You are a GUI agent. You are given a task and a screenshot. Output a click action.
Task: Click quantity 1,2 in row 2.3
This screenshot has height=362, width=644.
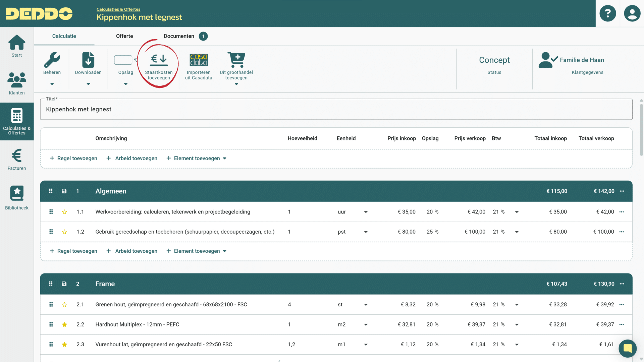[x=291, y=345]
